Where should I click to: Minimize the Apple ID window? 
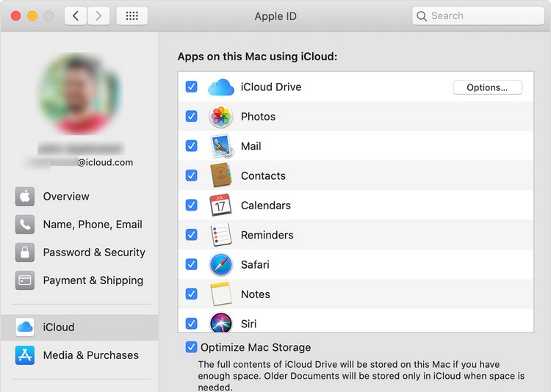(x=32, y=16)
